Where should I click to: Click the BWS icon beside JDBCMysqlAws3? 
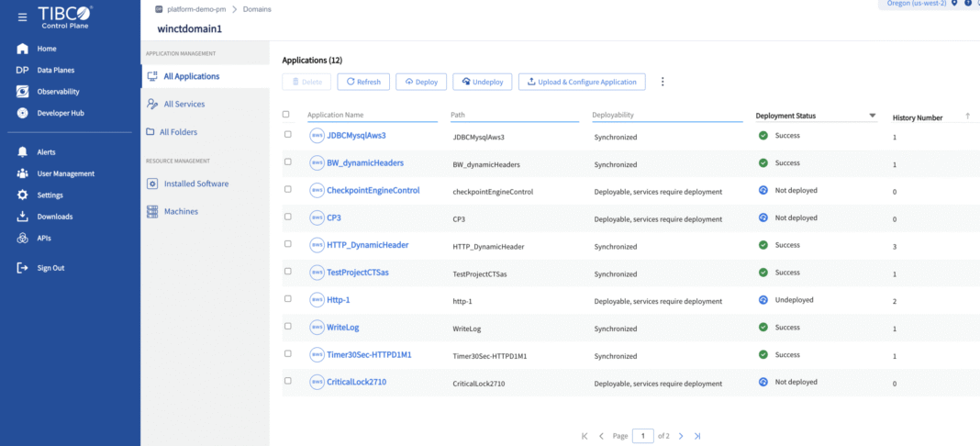tap(317, 136)
